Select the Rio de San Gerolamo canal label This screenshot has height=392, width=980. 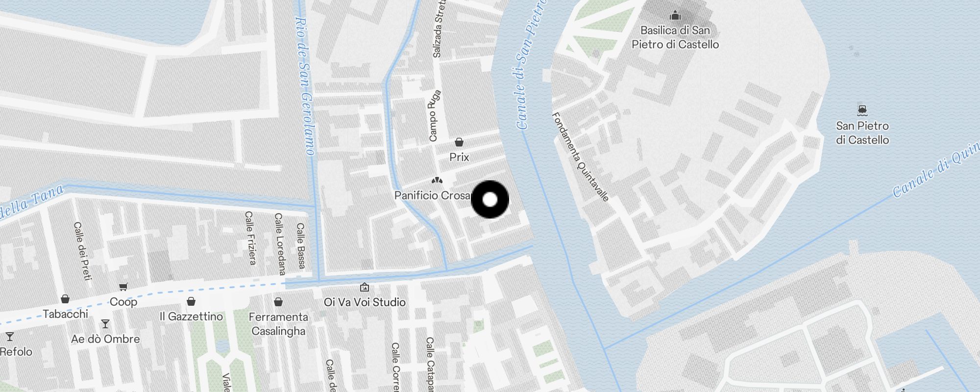[305, 86]
